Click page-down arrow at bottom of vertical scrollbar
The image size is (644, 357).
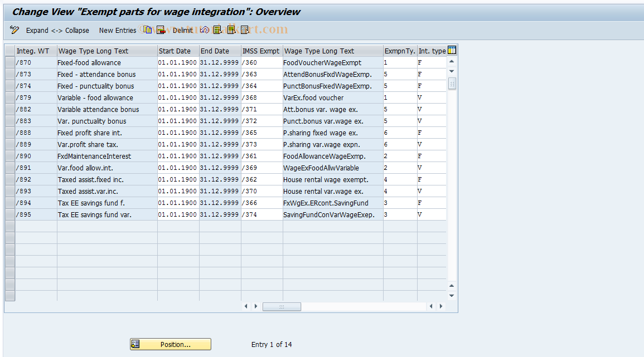pyautogui.click(x=452, y=296)
